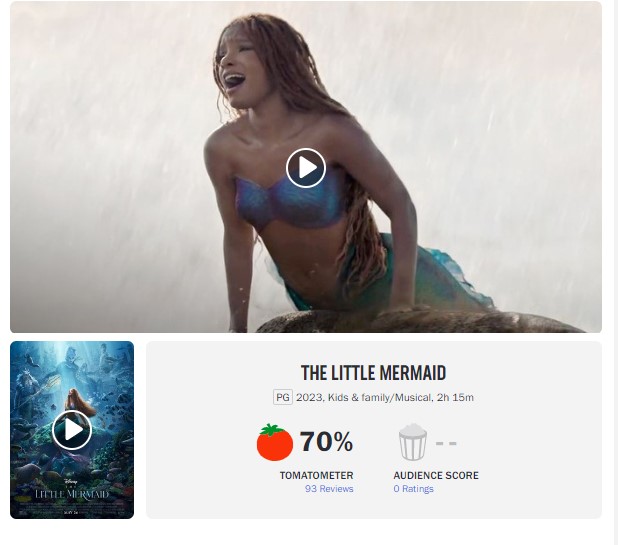Open the 0 Ratings link
This screenshot has width=618, height=545.
(x=413, y=489)
